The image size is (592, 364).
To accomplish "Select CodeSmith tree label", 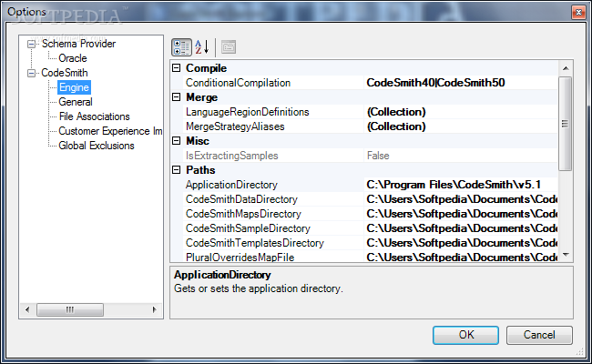I will (x=64, y=73).
